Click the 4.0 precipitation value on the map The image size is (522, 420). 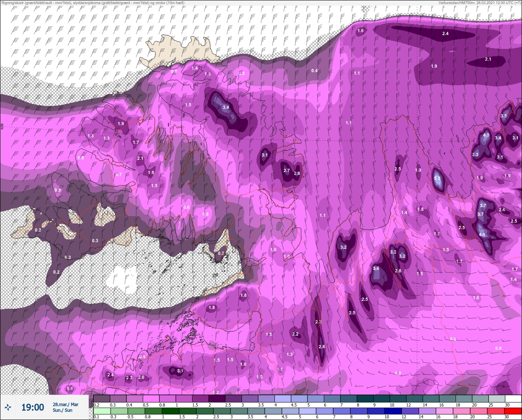point(486,135)
